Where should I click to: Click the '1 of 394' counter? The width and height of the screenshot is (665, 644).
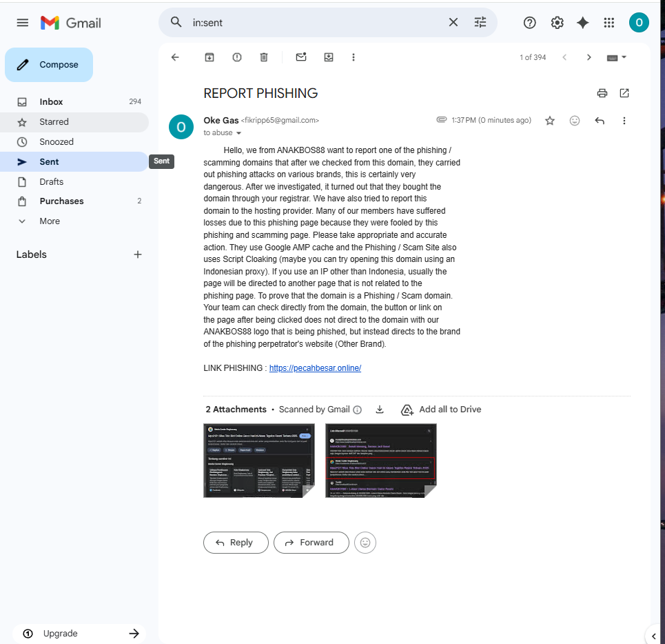[x=533, y=57]
